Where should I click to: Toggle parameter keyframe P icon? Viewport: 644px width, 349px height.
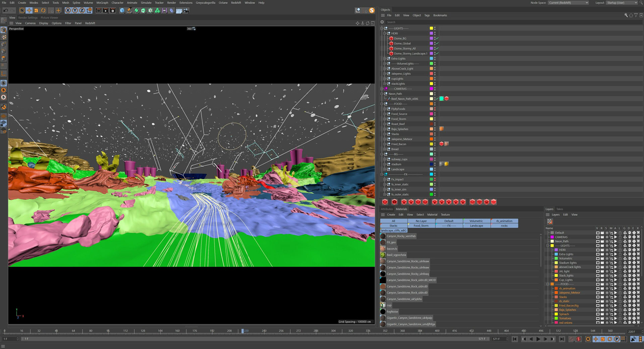pos(616,339)
